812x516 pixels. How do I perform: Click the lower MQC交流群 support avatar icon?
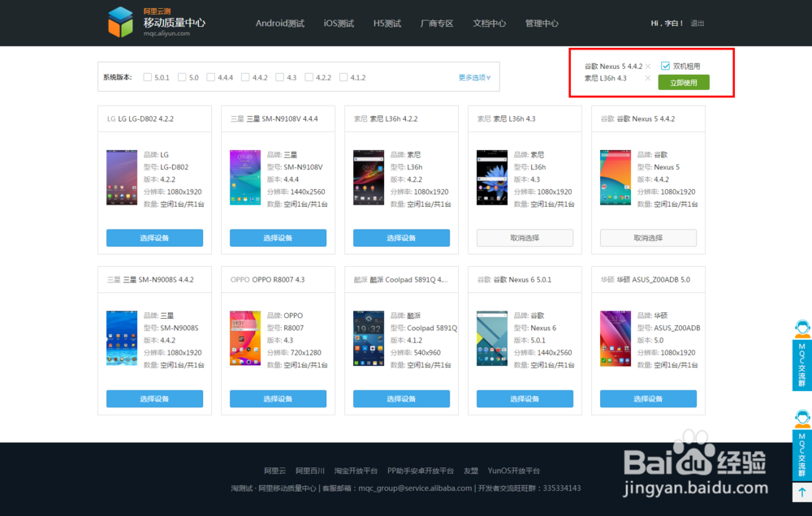tap(802, 418)
